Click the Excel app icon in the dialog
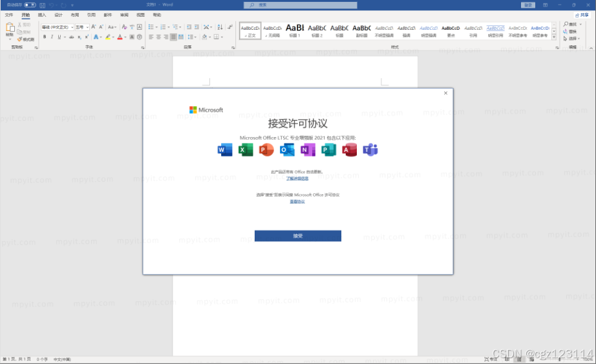The height and width of the screenshot is (364, 596). click(246, 150)
